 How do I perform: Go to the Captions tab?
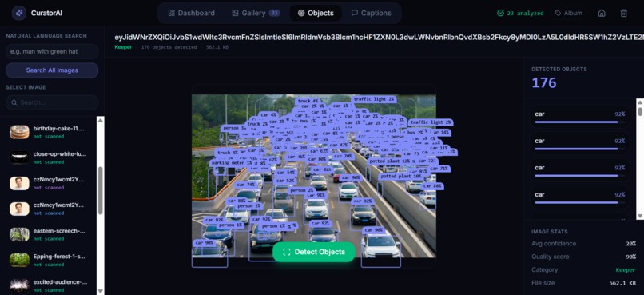click(371, 13)
